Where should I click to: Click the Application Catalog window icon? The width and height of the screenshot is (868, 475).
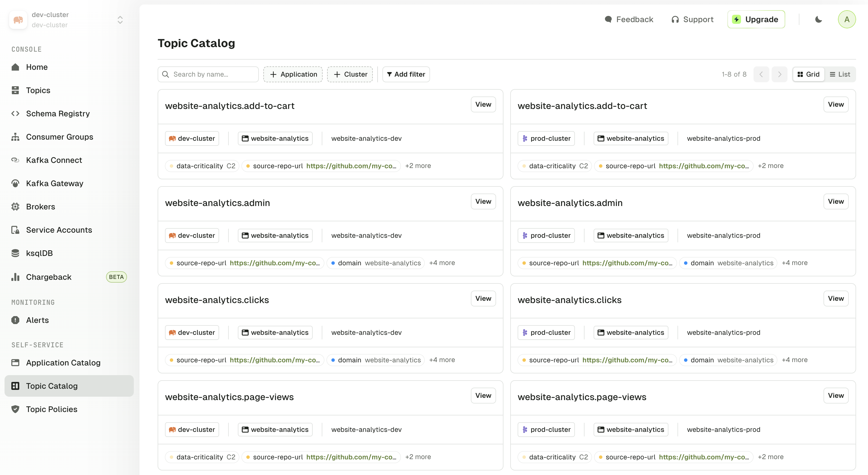tap(15, 363)
